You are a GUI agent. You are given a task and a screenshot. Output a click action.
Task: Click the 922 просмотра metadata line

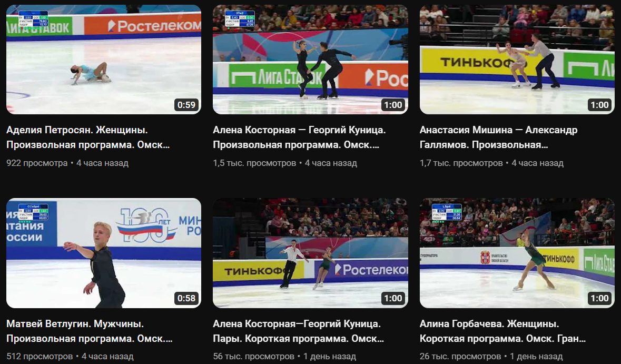67,163
